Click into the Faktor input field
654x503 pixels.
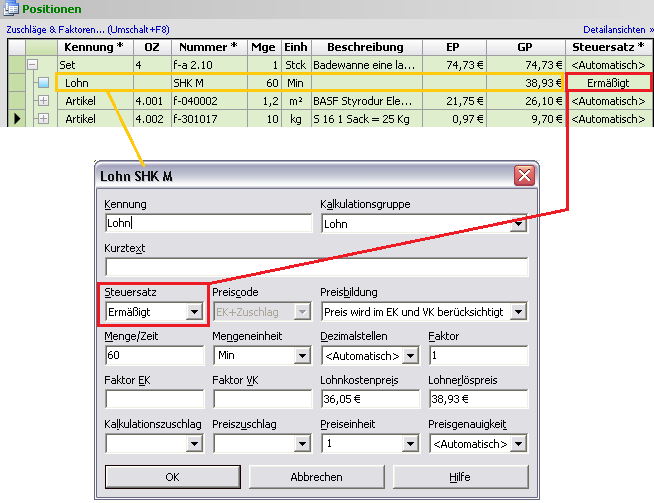pos(478,355)
